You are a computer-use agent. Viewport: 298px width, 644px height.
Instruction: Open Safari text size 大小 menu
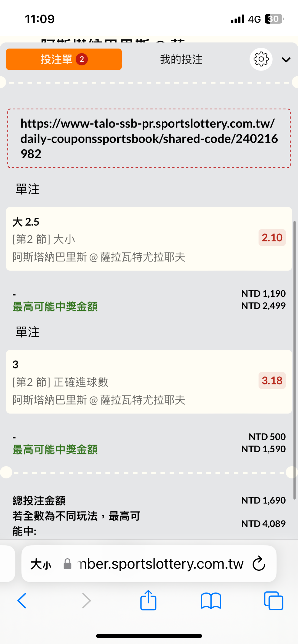(x=41, y=564)
